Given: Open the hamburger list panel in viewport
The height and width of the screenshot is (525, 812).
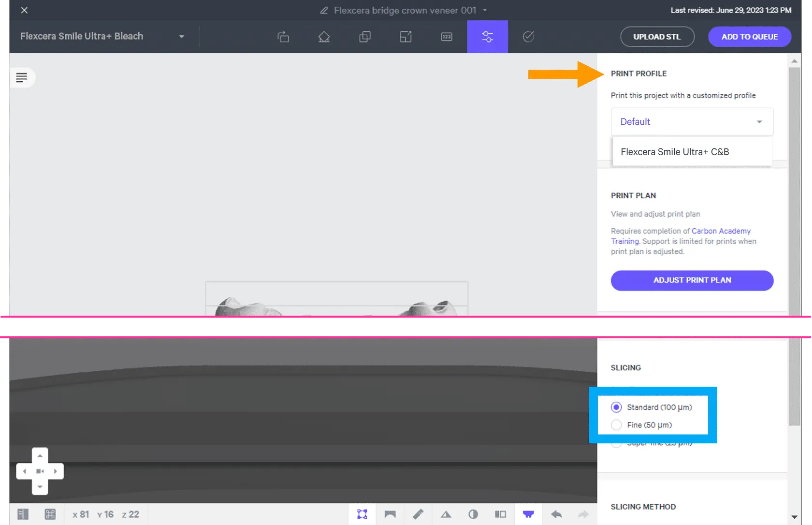Looking at the screenshot, I should pos(22,77).
